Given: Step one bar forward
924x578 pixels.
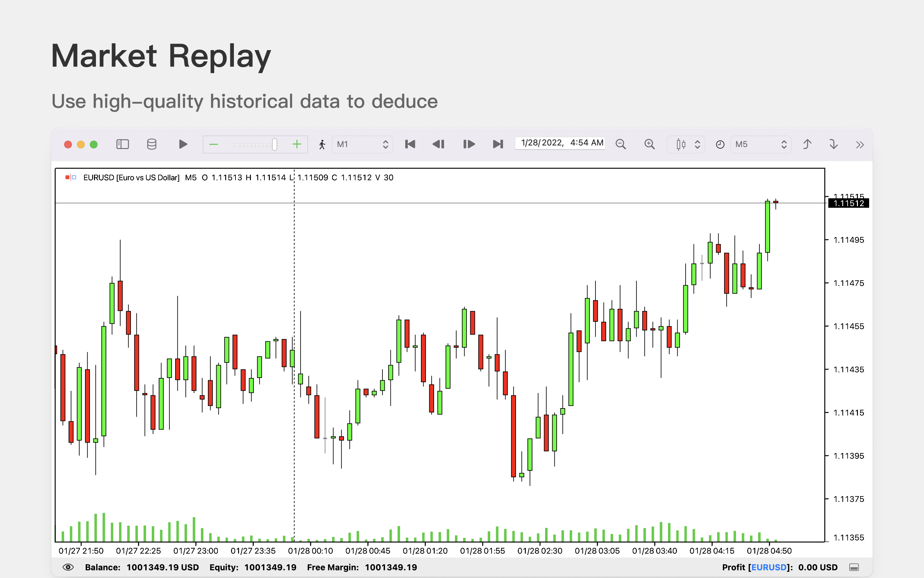Looking at the screenshot, I should pyautogui.click(x=469, y=144).
